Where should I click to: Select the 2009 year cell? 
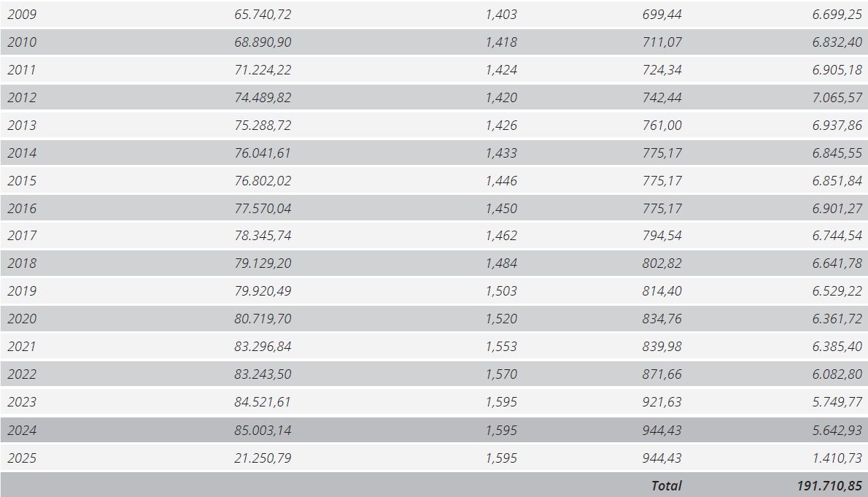tap(22, 15)
